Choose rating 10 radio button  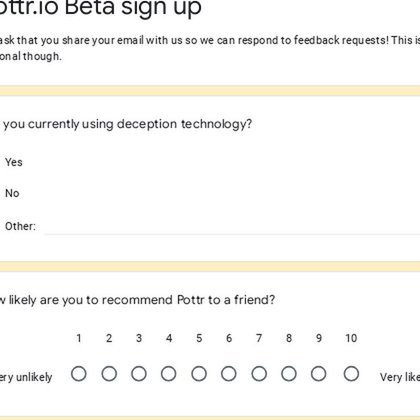(x=351, y=374)
